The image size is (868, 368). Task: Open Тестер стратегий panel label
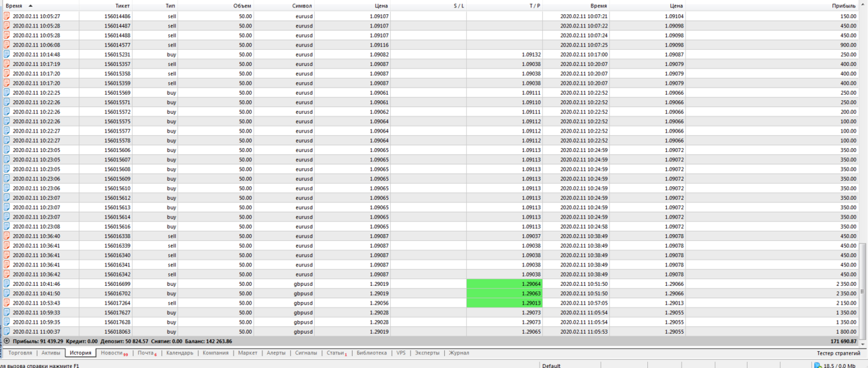[838, 353]
